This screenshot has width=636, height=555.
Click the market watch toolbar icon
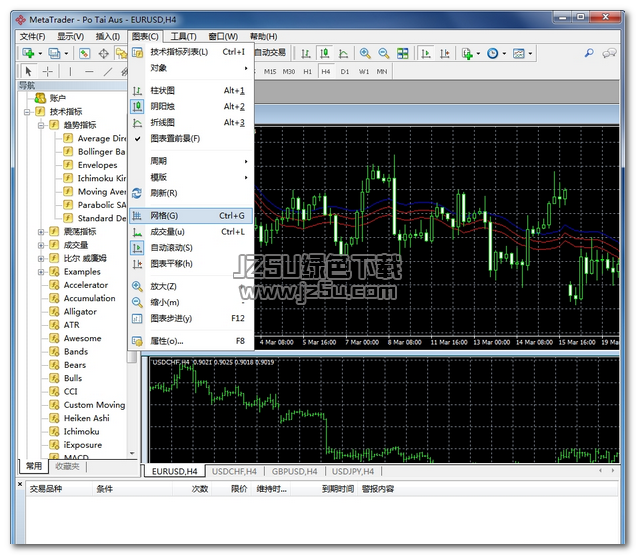[x=84, y=53]
